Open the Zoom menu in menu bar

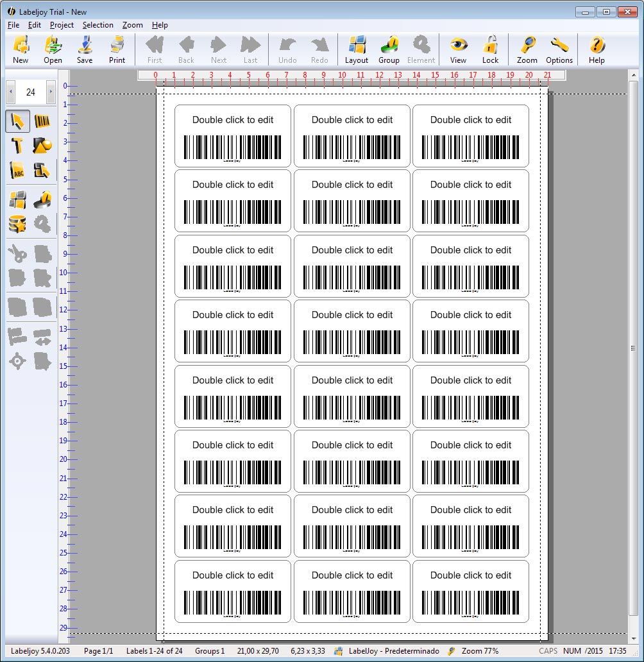(x=133, y=25)
